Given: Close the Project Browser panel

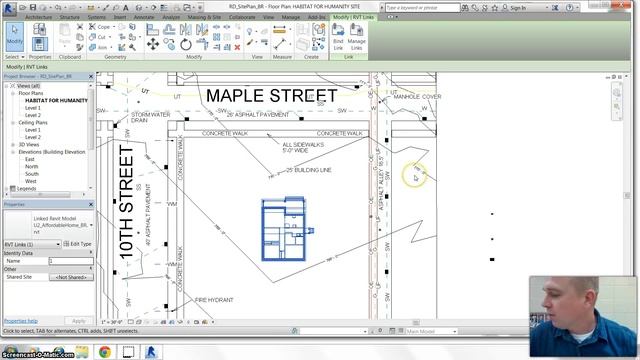Looking at the screenshot, I should (91, 76).
